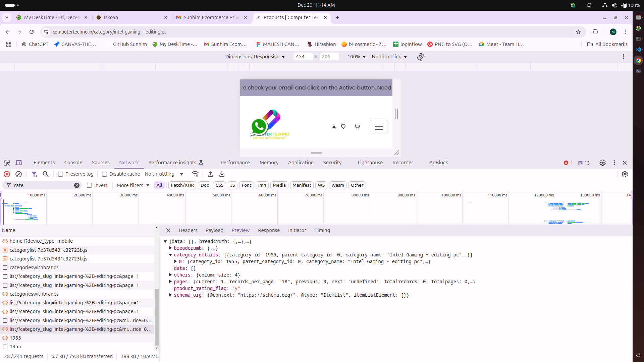
Task: Open network search magnifier
Action: click(x=46, y=174)
